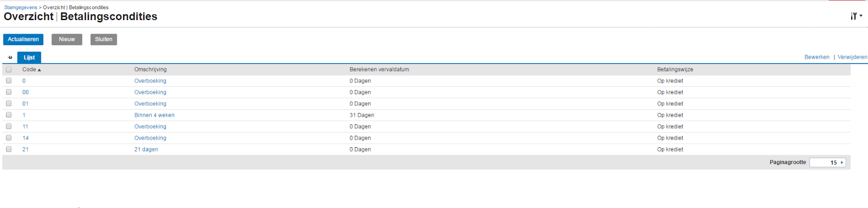Click the Bewerken link
Image resolution: width=868 pixels, height=208 pixels.
[816, 57]
